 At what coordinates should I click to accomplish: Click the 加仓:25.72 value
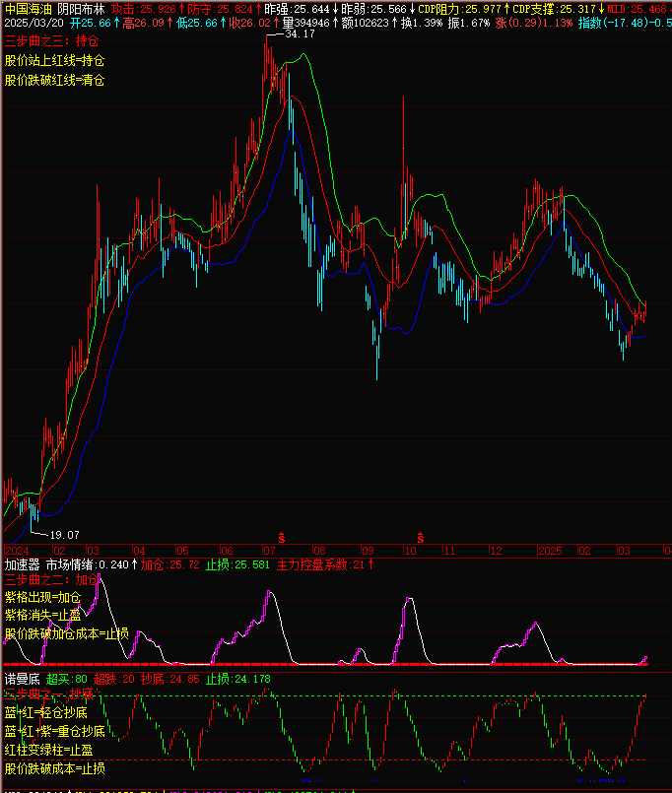(x=170, y=564)
